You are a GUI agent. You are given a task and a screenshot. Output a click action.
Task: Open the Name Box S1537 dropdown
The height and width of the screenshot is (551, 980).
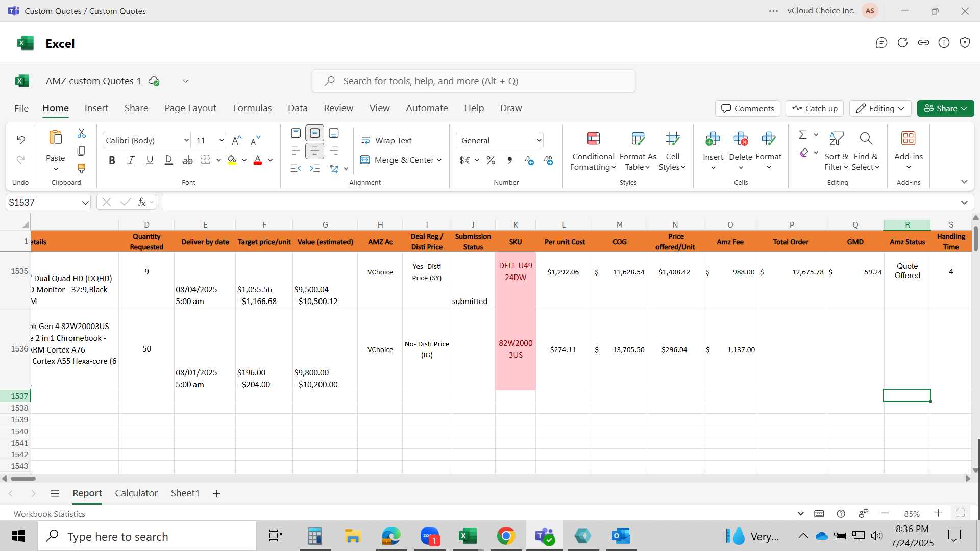[x=85, y=203]
